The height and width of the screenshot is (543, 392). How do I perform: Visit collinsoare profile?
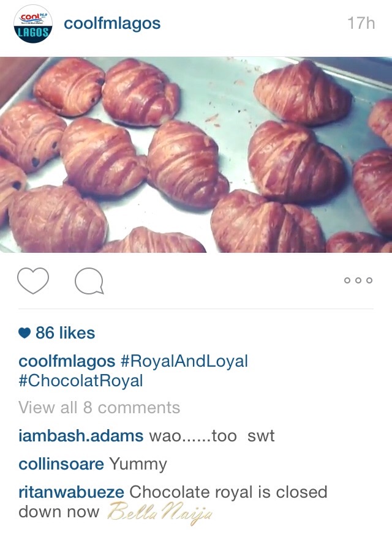pyautogui.click(x=61, y=464)
